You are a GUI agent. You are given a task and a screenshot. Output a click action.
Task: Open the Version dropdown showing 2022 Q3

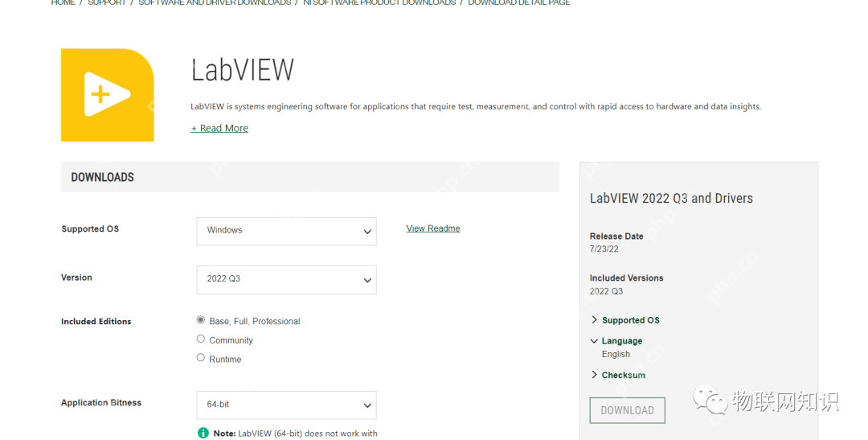pos(286,279)
